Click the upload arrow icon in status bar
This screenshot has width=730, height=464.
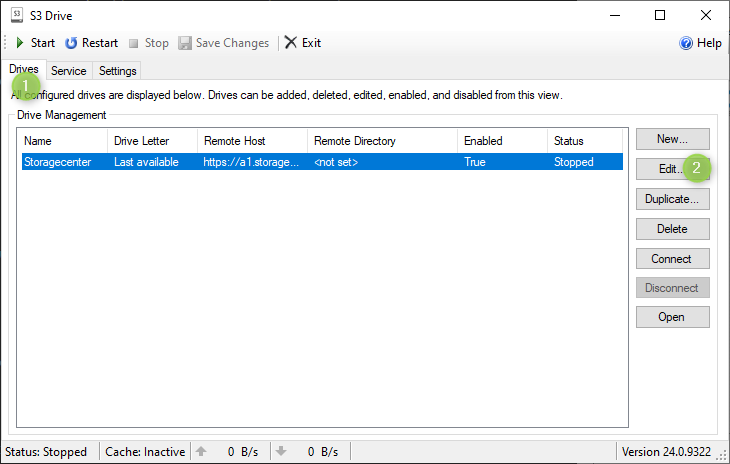201,451
